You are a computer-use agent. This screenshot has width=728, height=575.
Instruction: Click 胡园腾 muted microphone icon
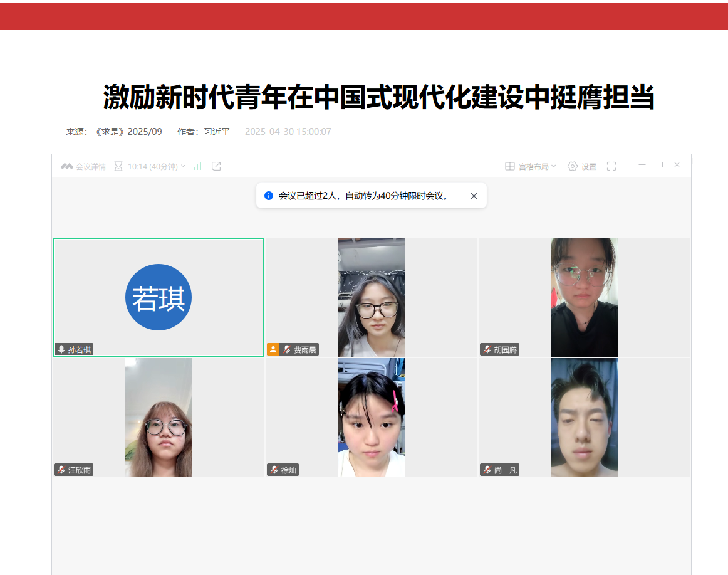(487, 349)
